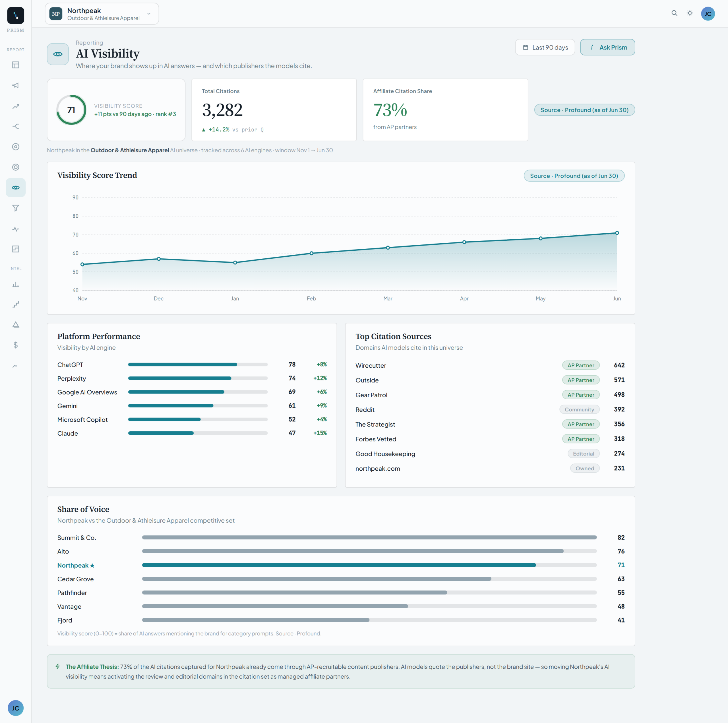Click the AP Partner tag on Forbes Vetted row

coord(581,439)
